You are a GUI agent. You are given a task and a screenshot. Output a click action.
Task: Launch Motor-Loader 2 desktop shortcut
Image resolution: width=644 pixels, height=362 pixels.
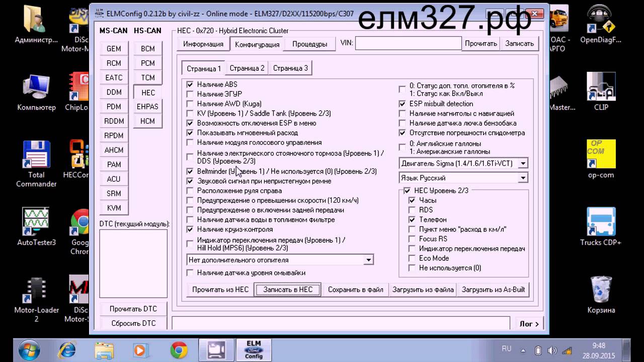(x=36, y=299)
